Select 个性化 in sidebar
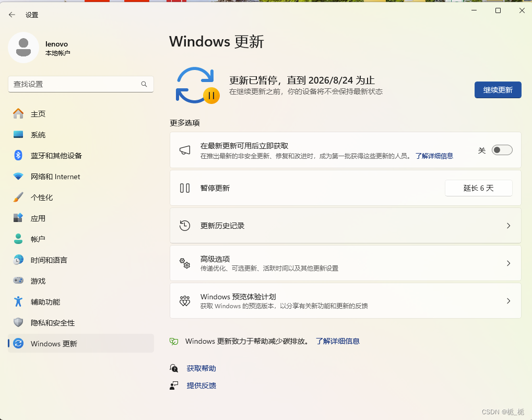The width and height of the screenshot is (532, 420). coord(81,197)
